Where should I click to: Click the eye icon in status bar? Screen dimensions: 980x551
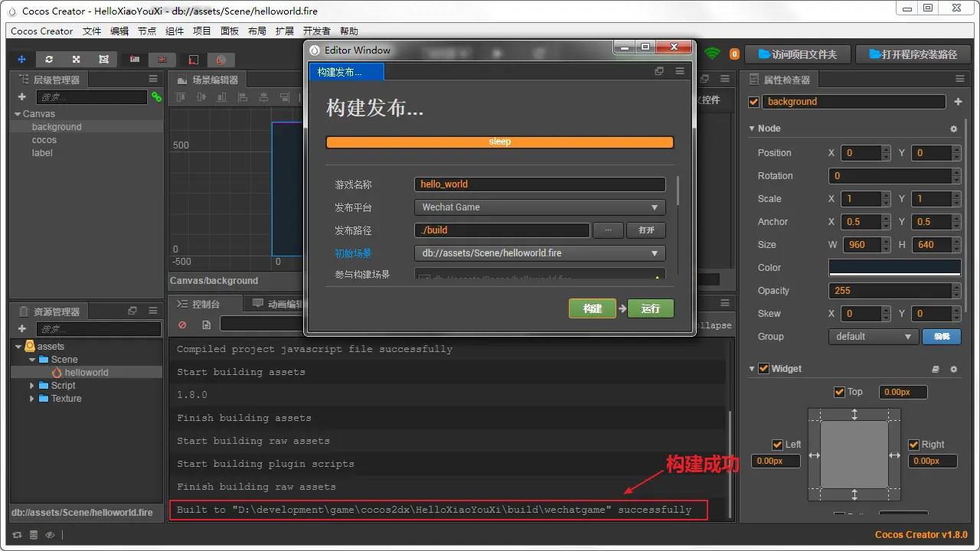(50, 535)
